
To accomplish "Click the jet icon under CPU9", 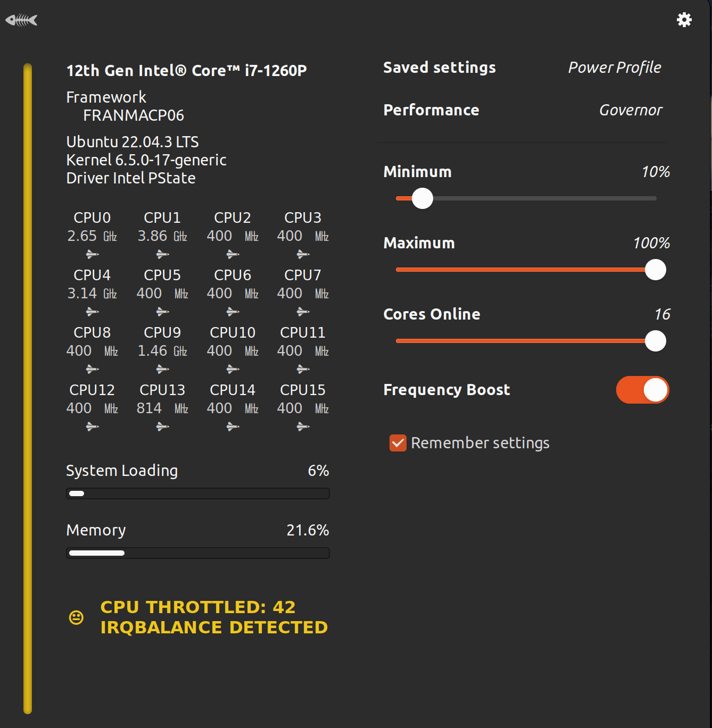I will [x=162, y=369].
